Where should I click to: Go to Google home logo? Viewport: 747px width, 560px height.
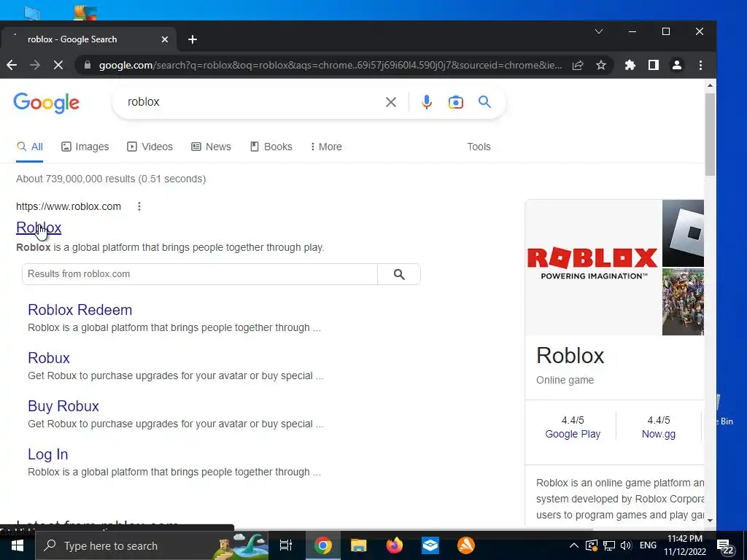click(x=46, y=103)
